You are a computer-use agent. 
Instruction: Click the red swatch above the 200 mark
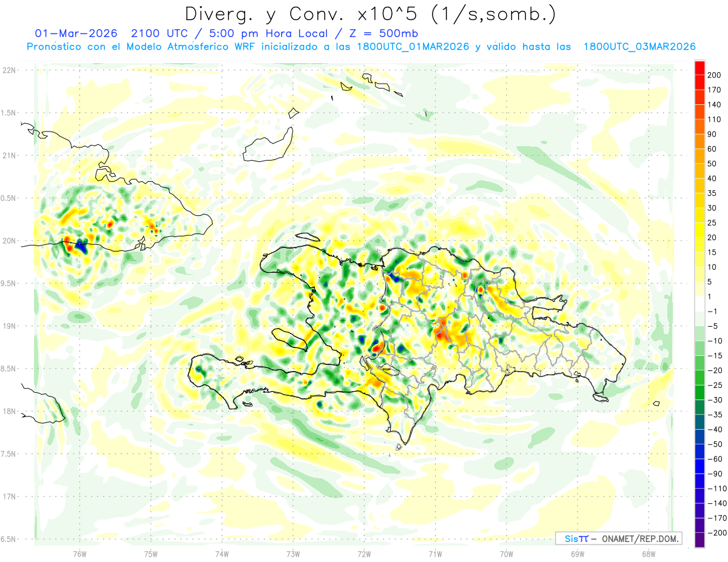[699, 67]
